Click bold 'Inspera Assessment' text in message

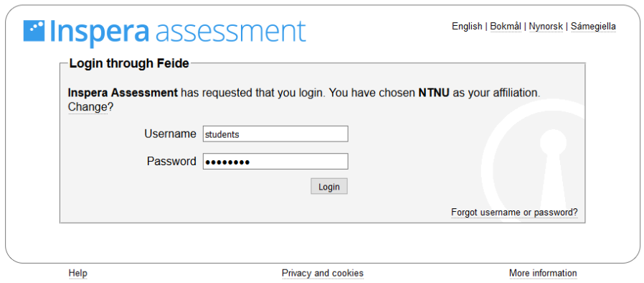click(123, 93)
